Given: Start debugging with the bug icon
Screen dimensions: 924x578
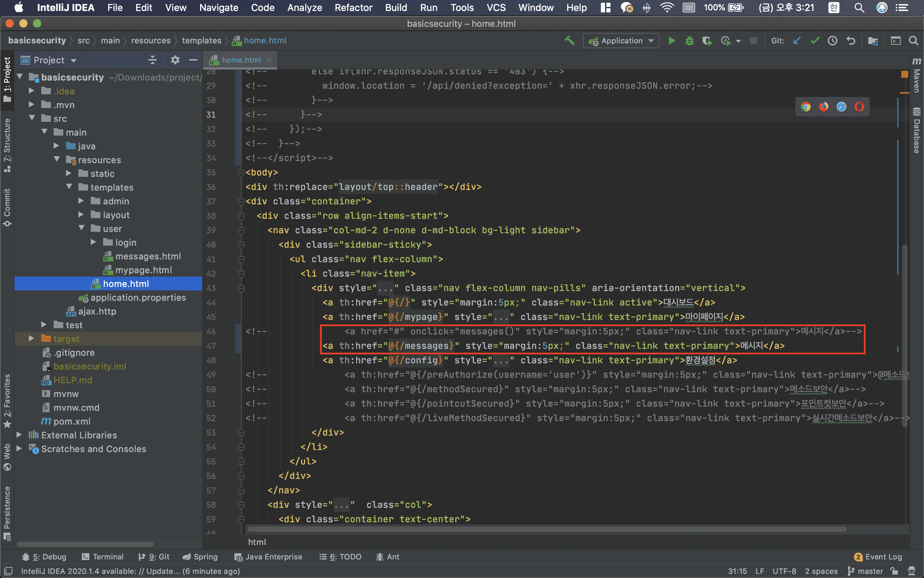Looking at the screenshot, I should 689,41.
